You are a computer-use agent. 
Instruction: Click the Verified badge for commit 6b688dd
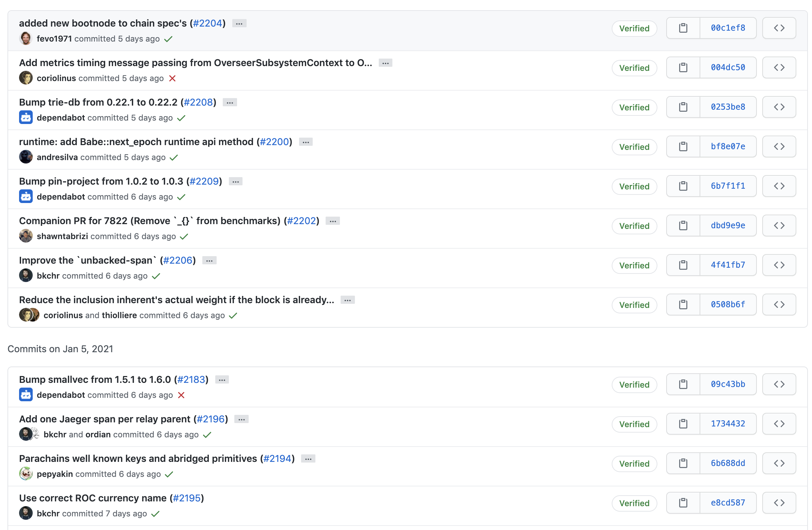click(634, 464)
